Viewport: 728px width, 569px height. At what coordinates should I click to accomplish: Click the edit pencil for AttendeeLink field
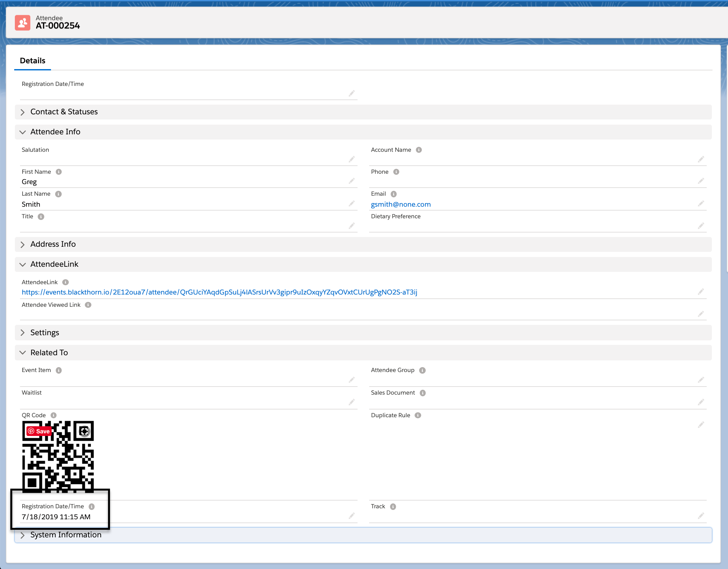pos(701,292)
